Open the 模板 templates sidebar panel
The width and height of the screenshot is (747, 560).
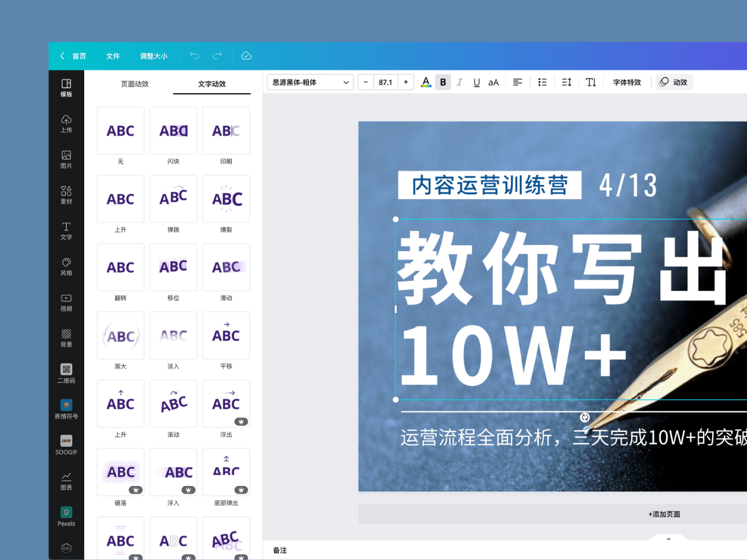66,88
